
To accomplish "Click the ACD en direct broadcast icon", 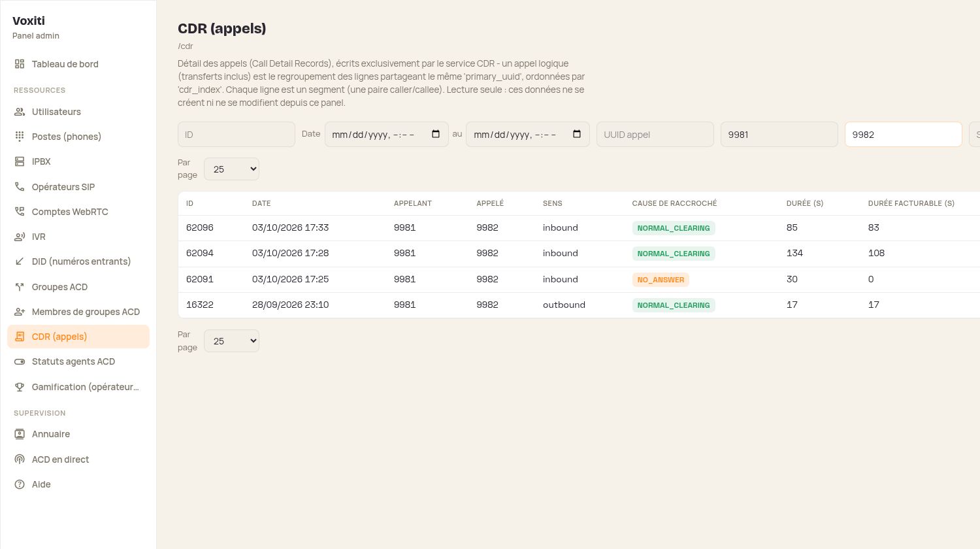I will (20, 459).
